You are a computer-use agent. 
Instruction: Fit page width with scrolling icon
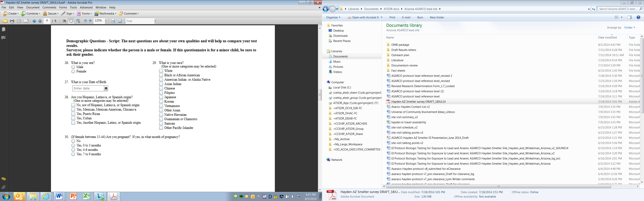(x=113, y=21)
